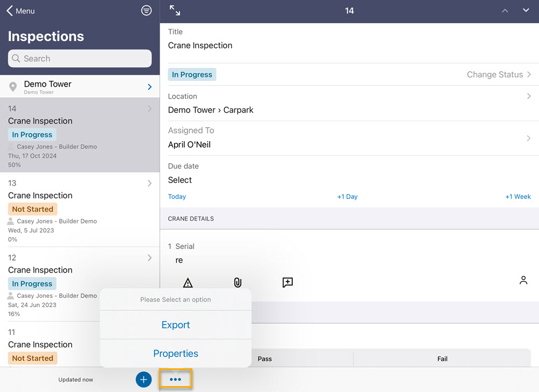Click the Inspections heading
The height and width of the screenshot is (392, 539).
(x=46, y=37)
